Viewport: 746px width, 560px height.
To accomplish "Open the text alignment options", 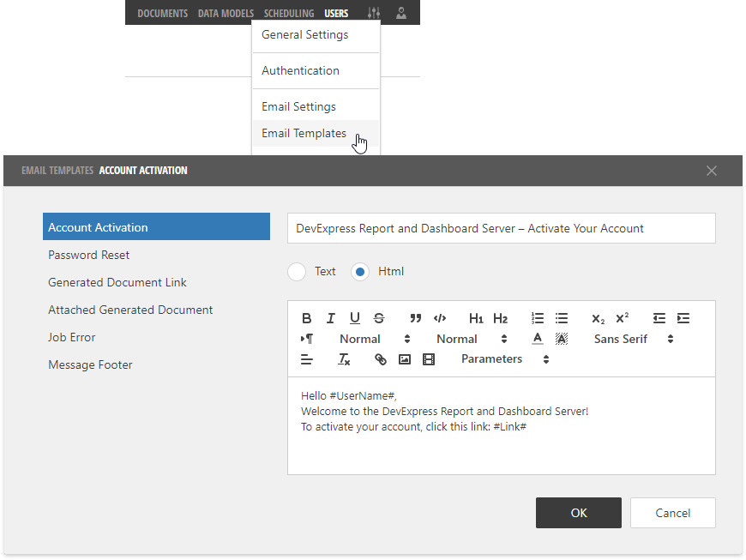I will pos(307,359).
